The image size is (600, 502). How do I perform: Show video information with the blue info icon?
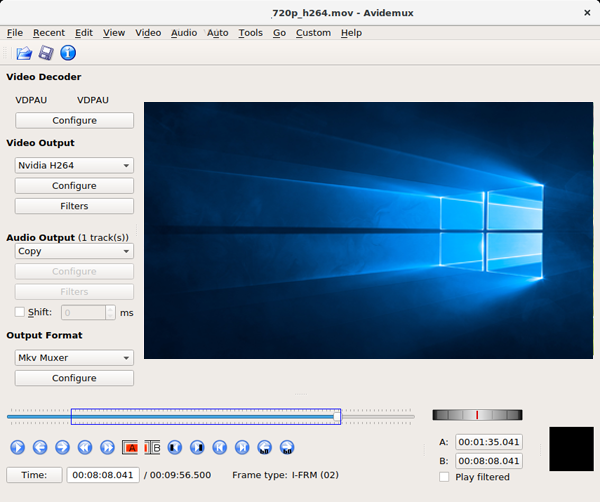click(x=68, y=53)
